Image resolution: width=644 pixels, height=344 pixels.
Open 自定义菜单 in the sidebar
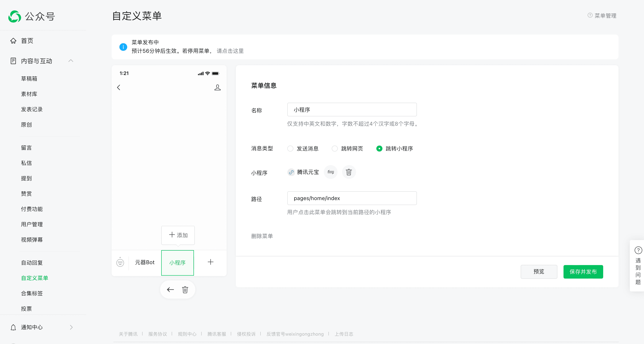pyautogui.click(x=34, y=278)
